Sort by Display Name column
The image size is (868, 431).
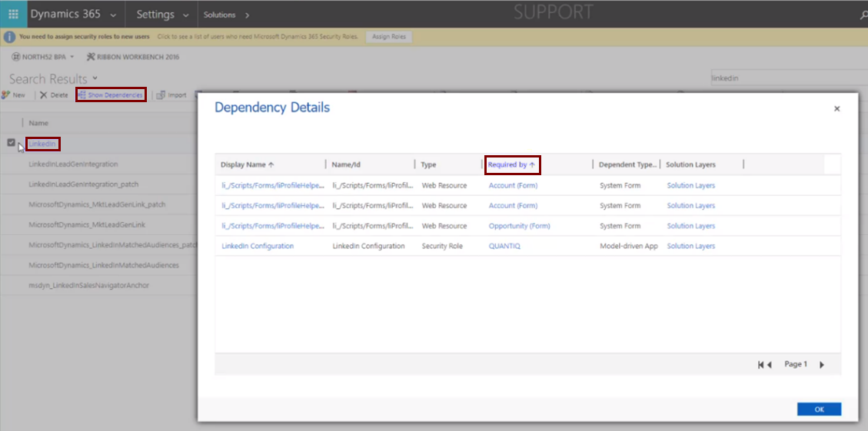(x=247, y=165)
